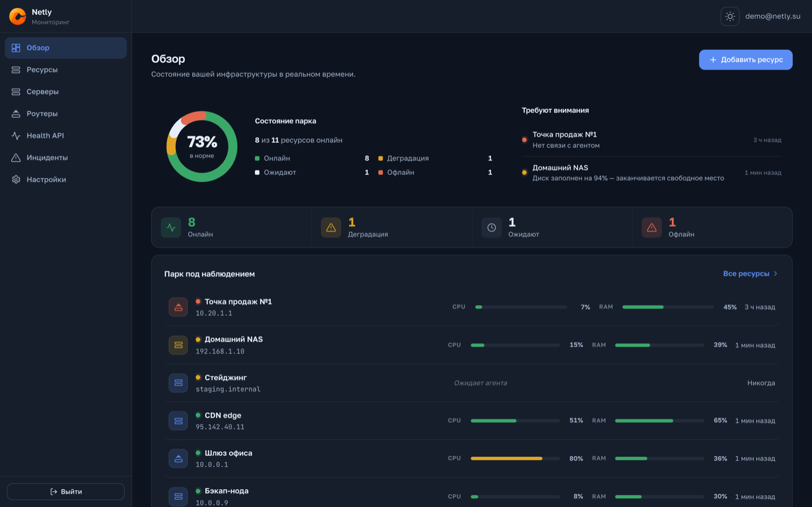This screenshot has width=812, height=507.
Task: Toggle the light/dark theme sun icon
Action: pyautogui.click(x=730, y=16)
